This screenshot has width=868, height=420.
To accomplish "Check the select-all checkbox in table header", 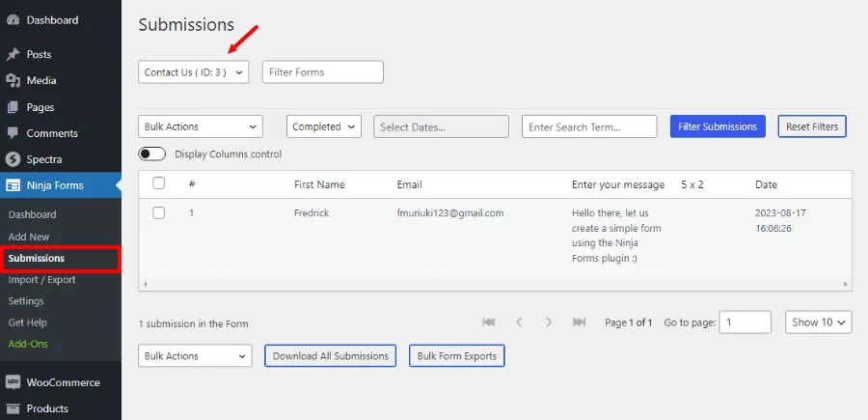I will [x=159, y=183].
